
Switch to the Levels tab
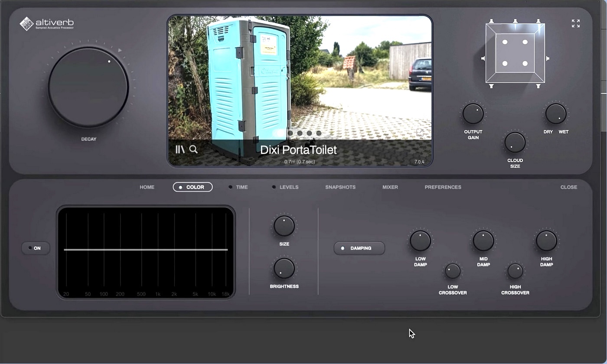(x=288, y=187)
